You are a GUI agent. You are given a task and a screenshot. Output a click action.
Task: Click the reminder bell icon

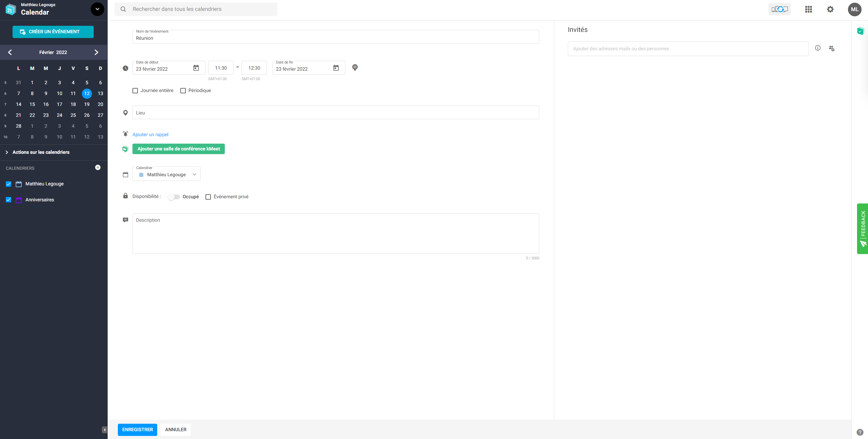[125, 134]
